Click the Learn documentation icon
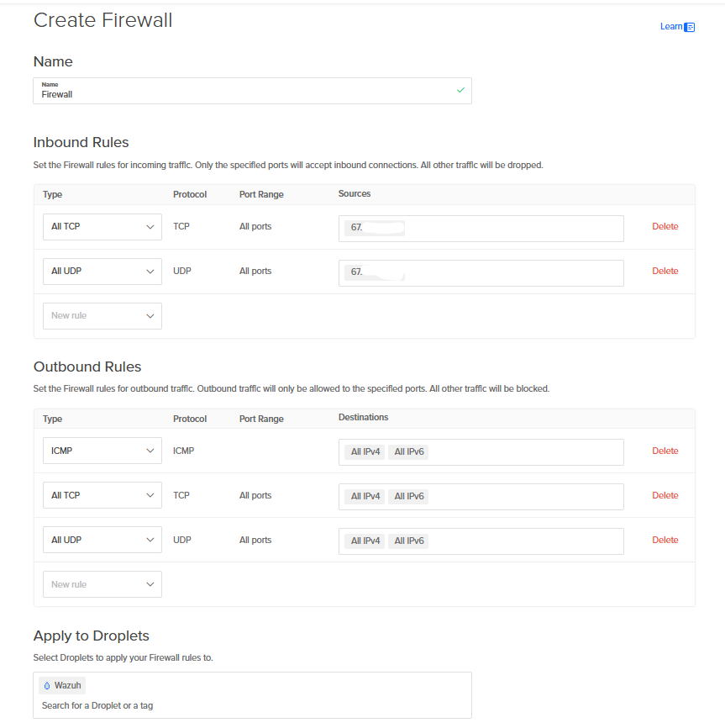The image size is (725, 728). tap(690, 27)
